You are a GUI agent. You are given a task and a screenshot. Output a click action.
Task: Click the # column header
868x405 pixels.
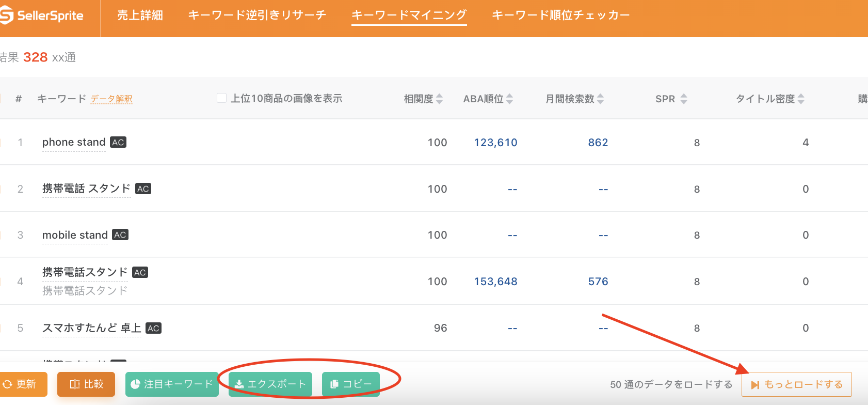click(19, 99)
